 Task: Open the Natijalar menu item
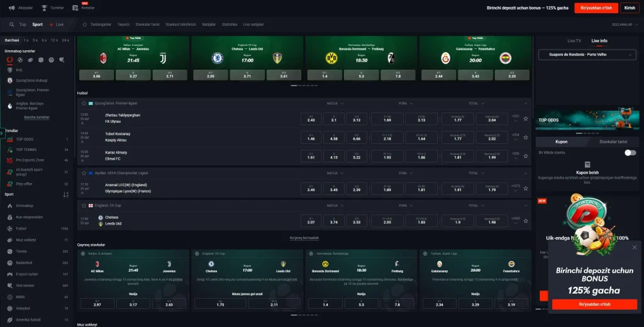click(209, 25)
